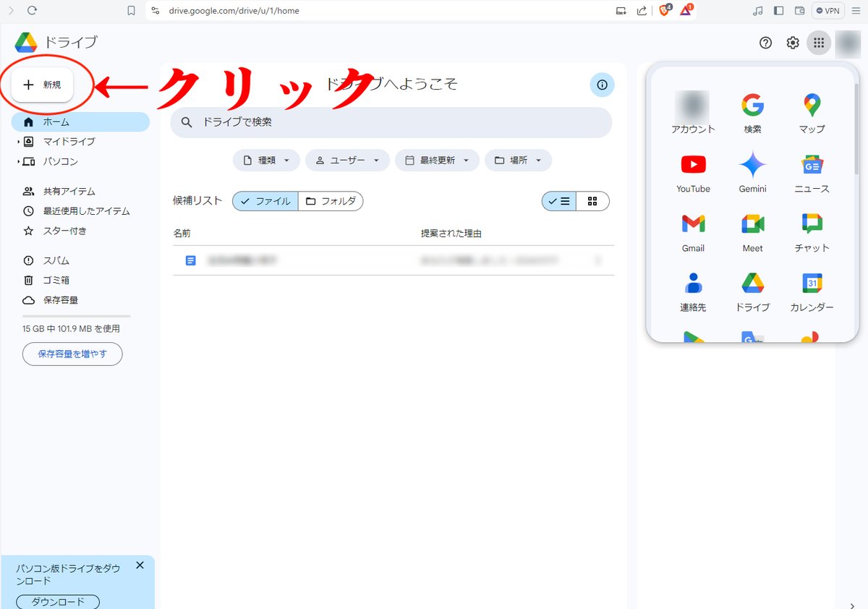Image resolution: width=868 pixels, height=609 pixels.
Task: Click the 新規 (New) button
Action: point(43,85)
